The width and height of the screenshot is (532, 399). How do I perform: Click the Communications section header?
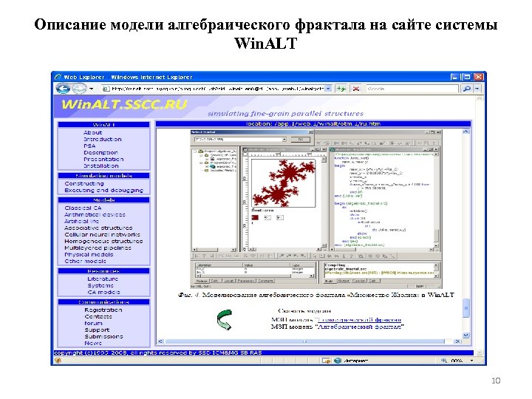tap(104, 302)
